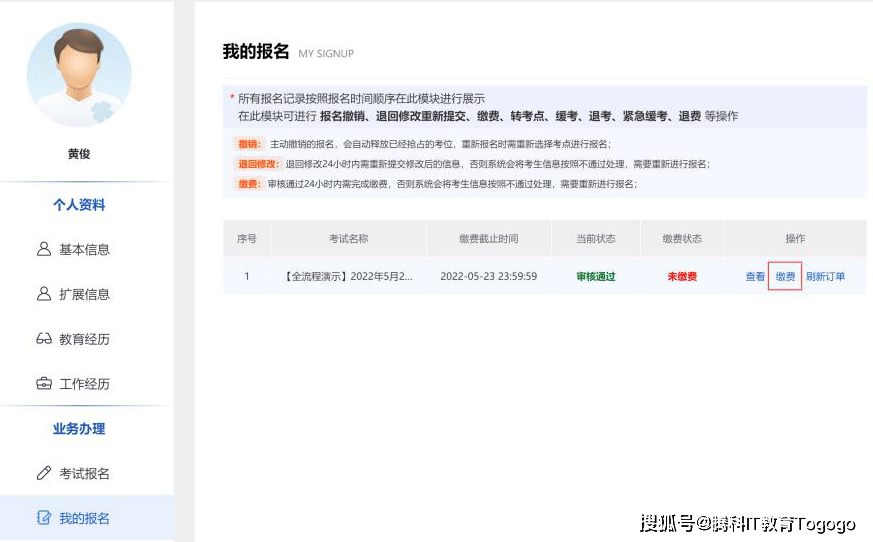The width and height of the screenshot is (873, 542).
Task: Click the 当前状态 column header
Action: click(x=596, y=238)
